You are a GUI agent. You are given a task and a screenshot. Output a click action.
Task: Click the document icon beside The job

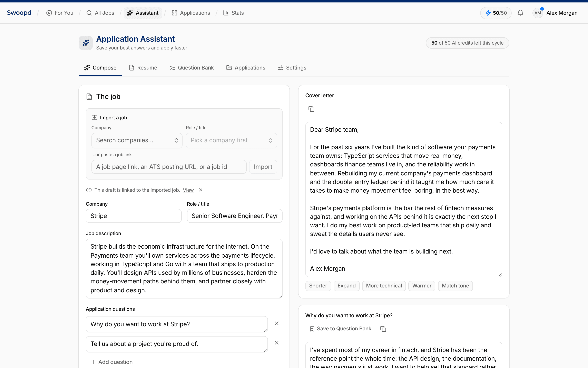[x=89, y=97]
